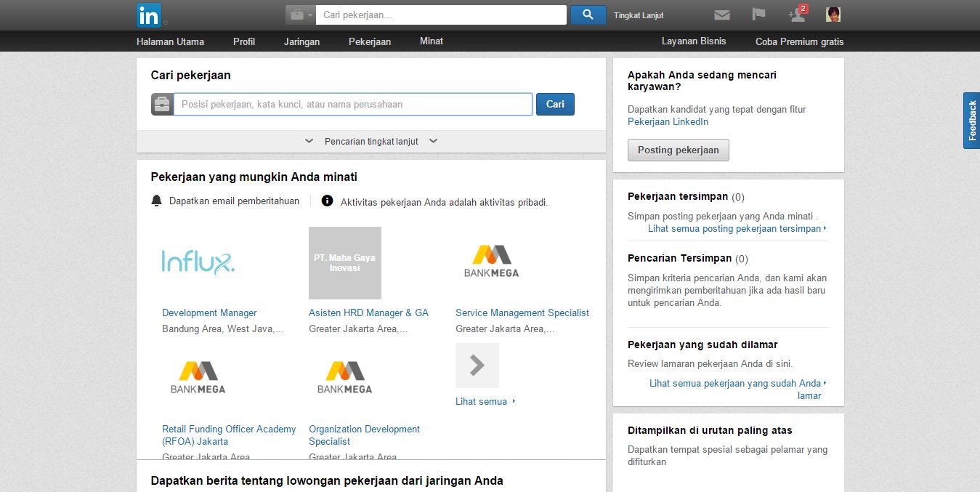This screenshot has height=492, width=980.
Task: Open Bank Mega logo above Retail Funding Officer
Action: click(198, 379)
